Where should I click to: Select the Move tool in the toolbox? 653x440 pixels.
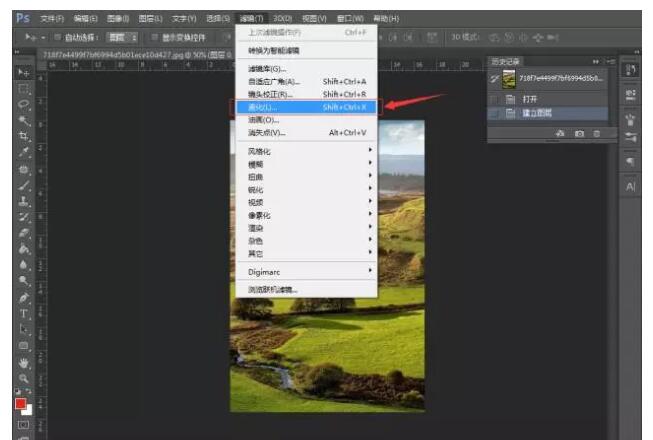(23, 72)
